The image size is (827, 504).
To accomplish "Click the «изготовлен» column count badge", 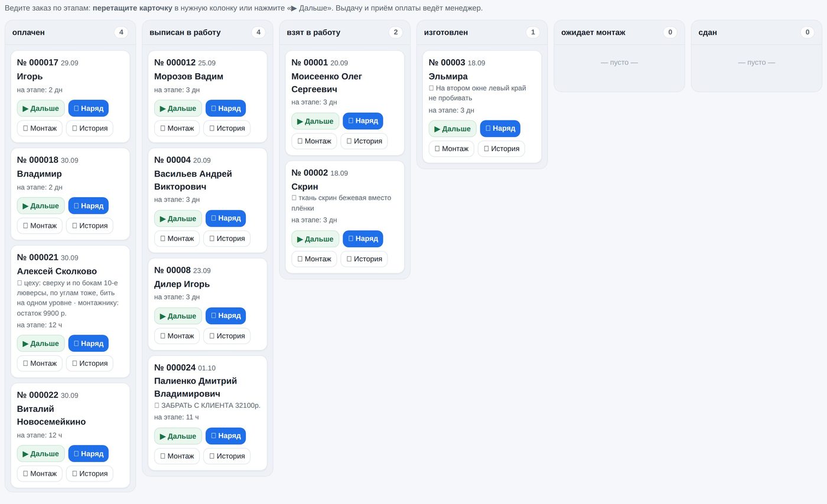I will tap(533, 32).
